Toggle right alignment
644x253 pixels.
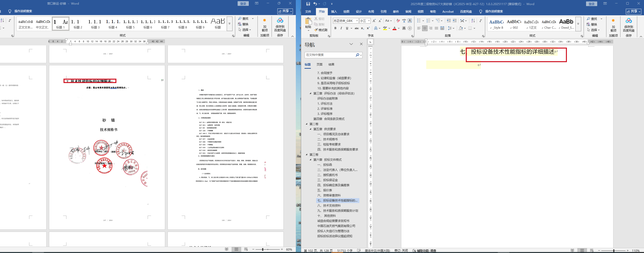tap(430, 28)
